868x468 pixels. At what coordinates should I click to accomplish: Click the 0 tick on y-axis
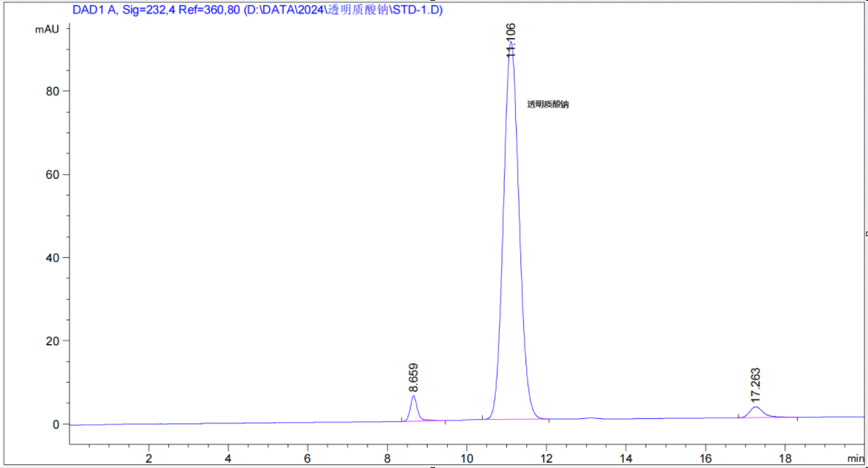pos(56,424)
